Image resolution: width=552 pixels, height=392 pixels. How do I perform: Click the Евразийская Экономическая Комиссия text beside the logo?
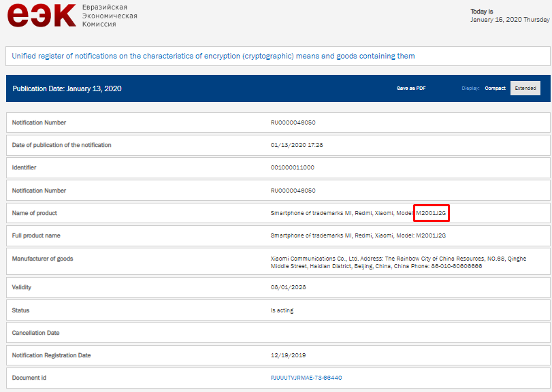pos(109,15)
